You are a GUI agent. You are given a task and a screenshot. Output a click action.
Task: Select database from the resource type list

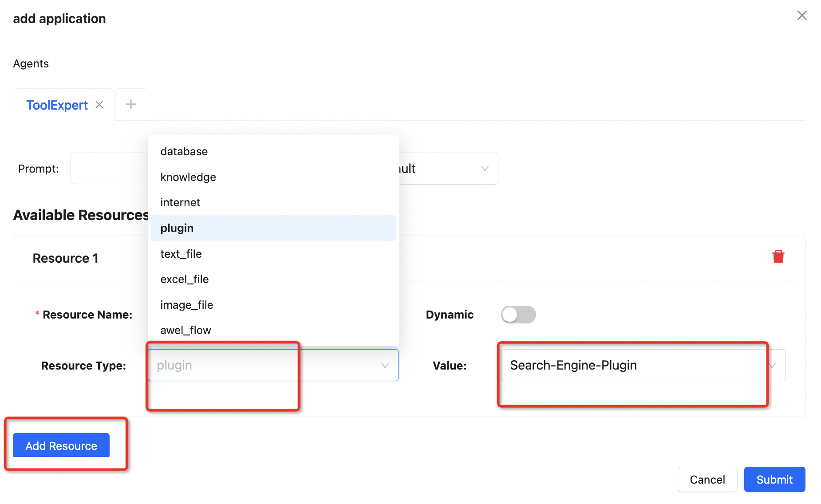tap(184, 152)
